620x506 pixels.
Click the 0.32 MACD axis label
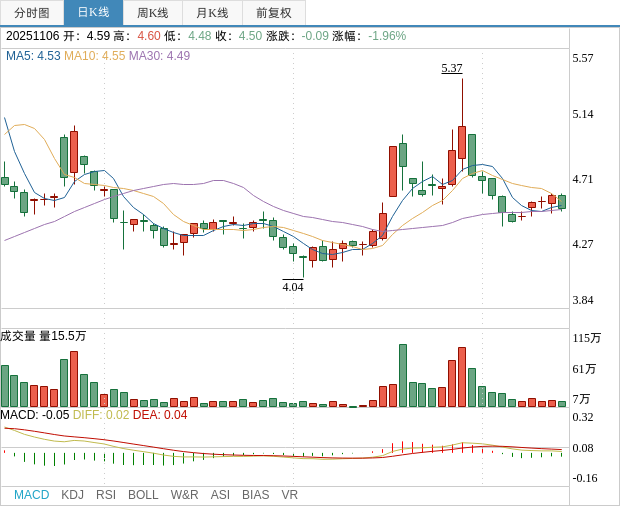(583, 417)
